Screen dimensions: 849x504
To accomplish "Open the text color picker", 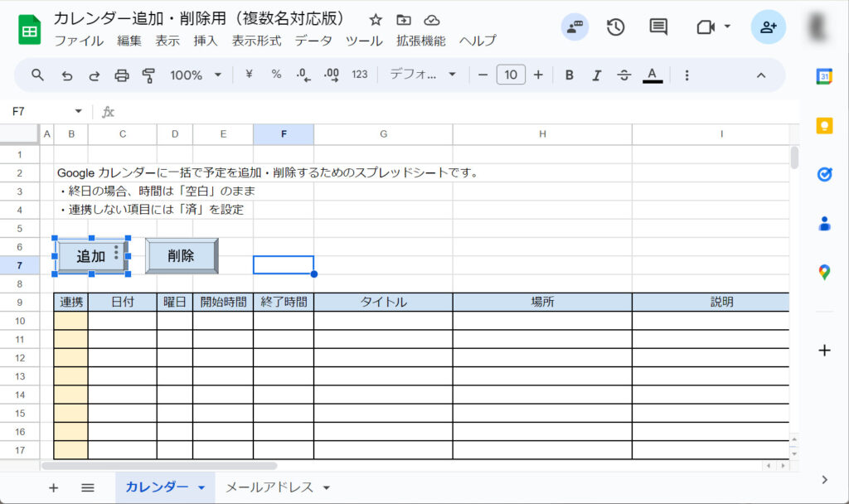I will click(653, 75).
